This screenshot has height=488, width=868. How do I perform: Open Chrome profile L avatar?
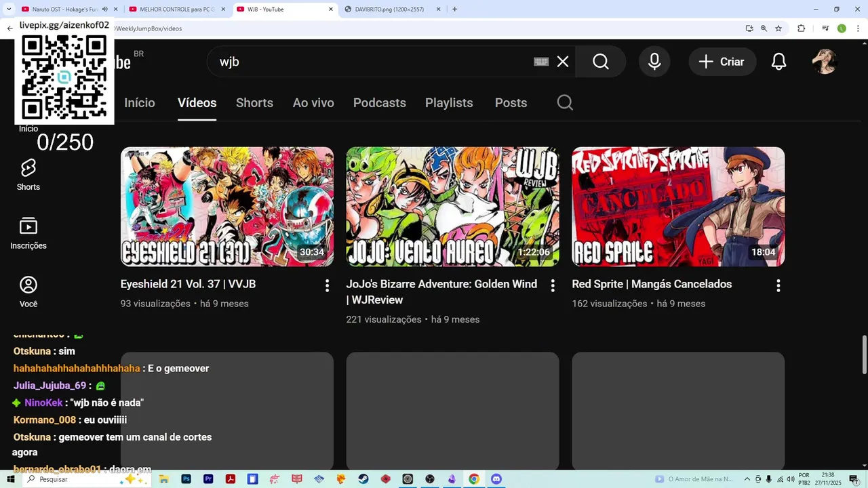[842, 28]
